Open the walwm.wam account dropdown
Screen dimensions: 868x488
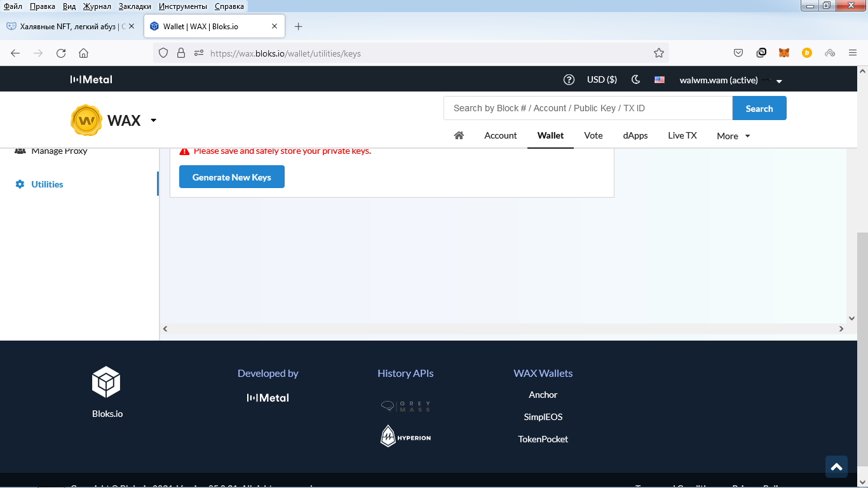[x=731, y=80]
